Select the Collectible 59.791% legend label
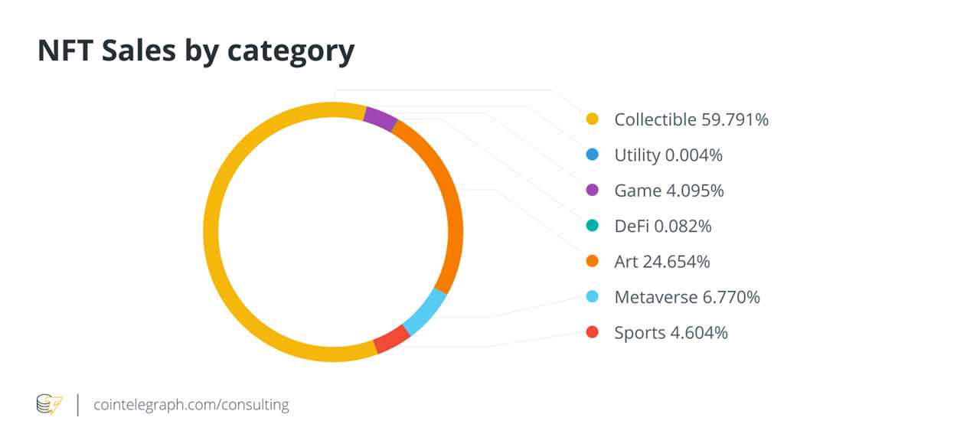The width and height of the screenshot is (980, 447). coord(691,119)
